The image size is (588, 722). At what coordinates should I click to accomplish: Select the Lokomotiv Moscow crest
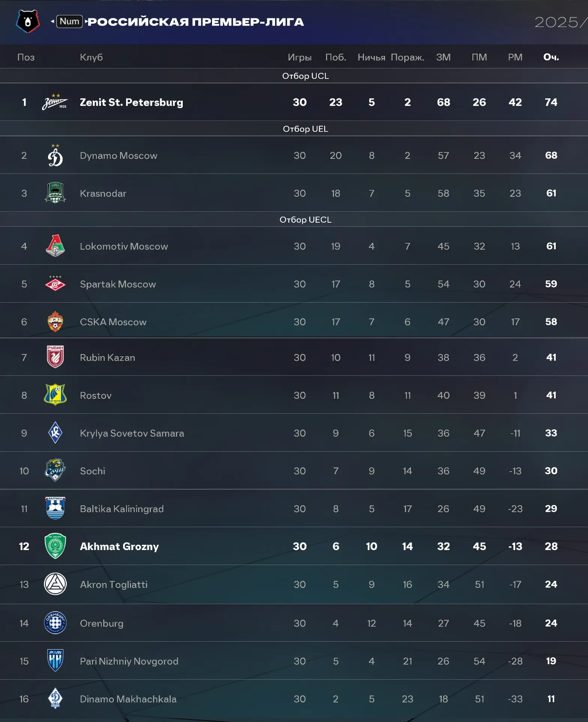(55, 246)
